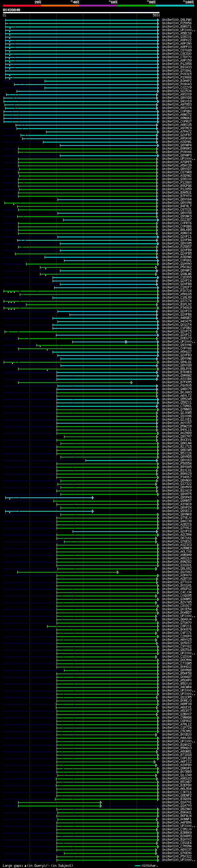Click the green ~80% identity legend bar
Viewport: 197px width, 868px height.
pyautogui.click(x=137, y=6)
